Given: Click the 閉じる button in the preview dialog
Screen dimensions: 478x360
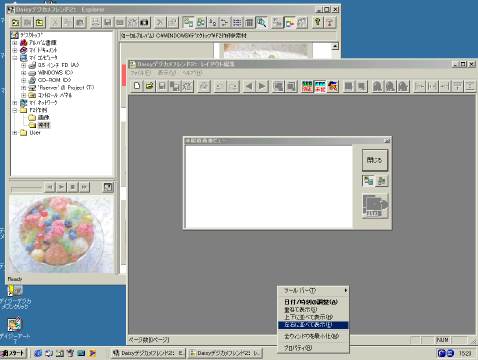Looking at the screenshot, I should 375,160.
